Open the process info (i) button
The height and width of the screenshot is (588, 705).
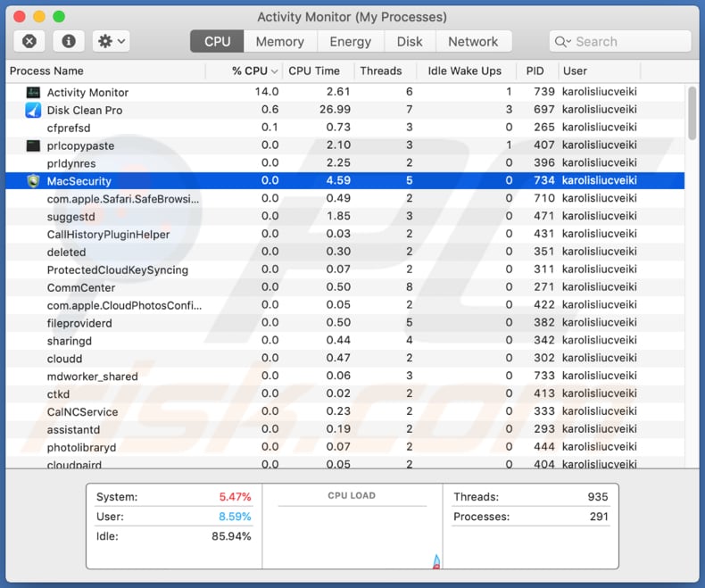pos(69,41)
